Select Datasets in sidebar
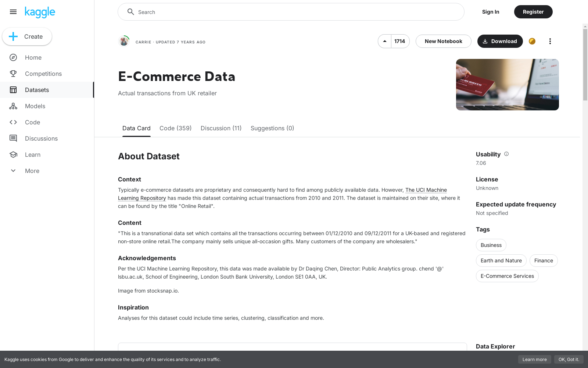This screenshot has width=588, height=368. 47,90
